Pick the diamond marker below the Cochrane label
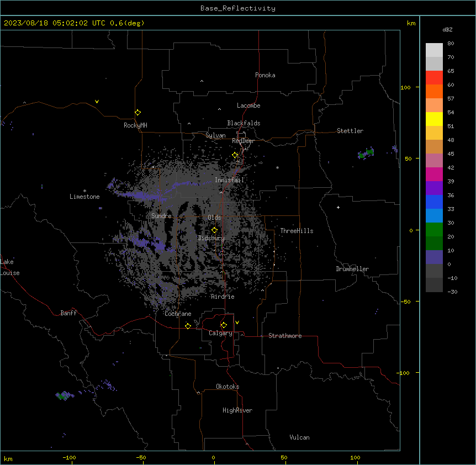The width and height of the screenshot is (476, 465). [x=188, y=326]
